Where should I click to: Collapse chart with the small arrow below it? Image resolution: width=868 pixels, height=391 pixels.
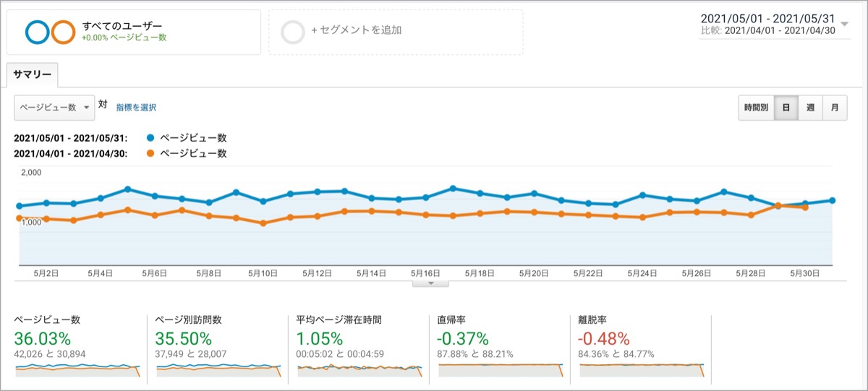click(431, 283)
